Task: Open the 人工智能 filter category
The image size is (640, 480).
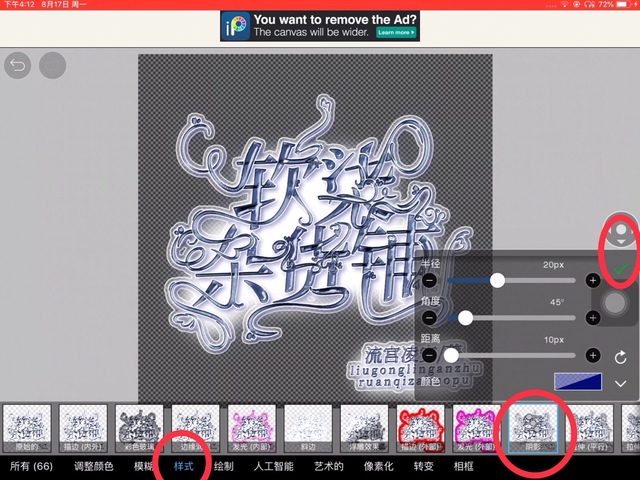Action: tap(273, 466)
